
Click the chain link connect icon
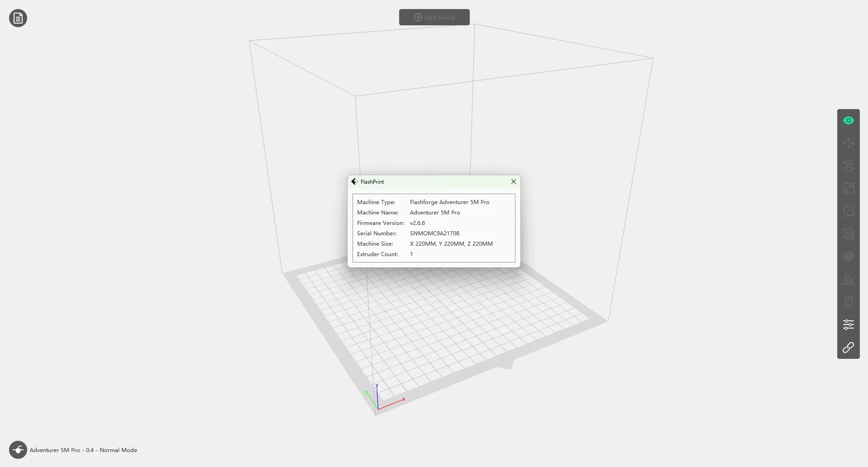pos(848,348)
